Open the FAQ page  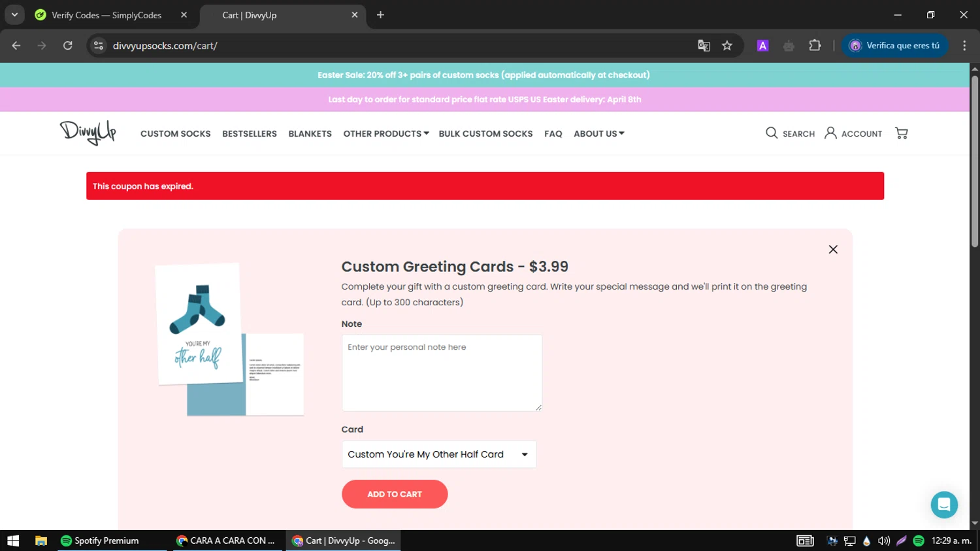point(553,133)
